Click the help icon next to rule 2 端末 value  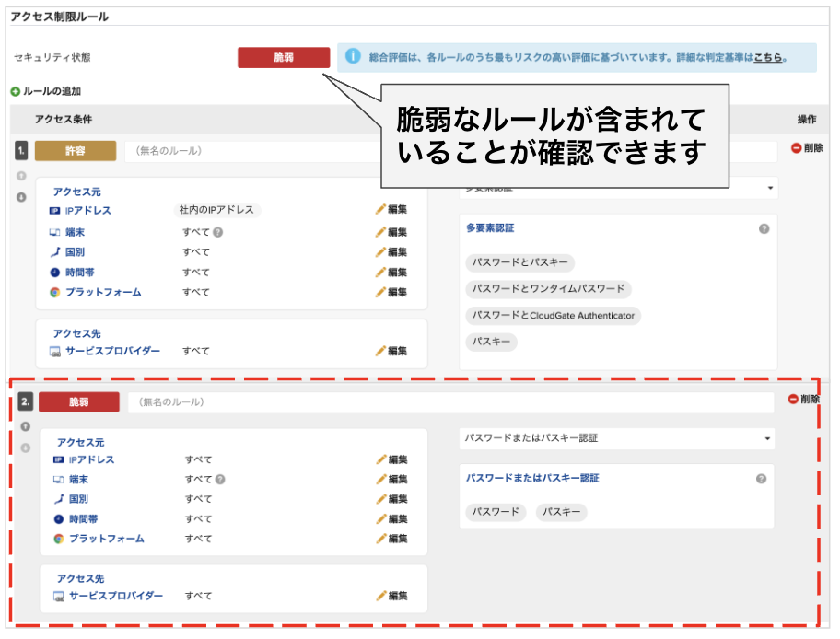click(220, 480)
